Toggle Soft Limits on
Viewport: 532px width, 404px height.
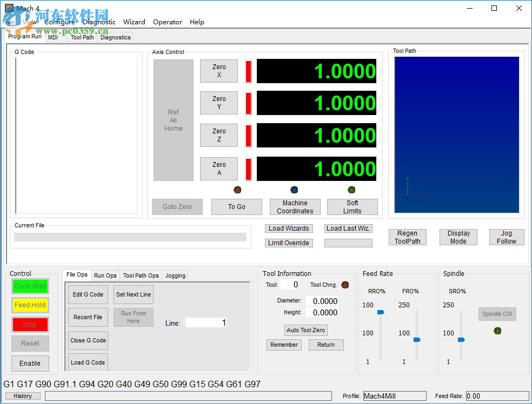coord(352,207)
